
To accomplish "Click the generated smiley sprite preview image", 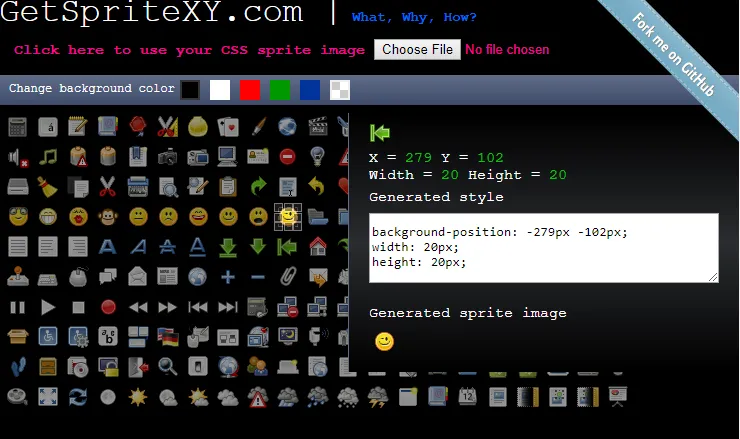I will tap(384, 341).
